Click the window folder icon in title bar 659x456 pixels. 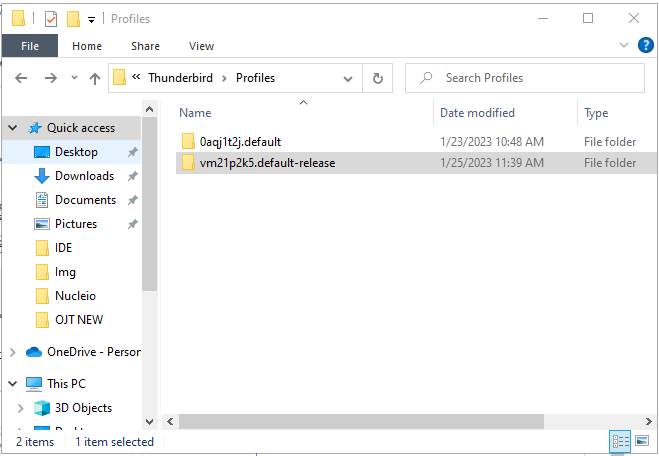click(18, 18)
